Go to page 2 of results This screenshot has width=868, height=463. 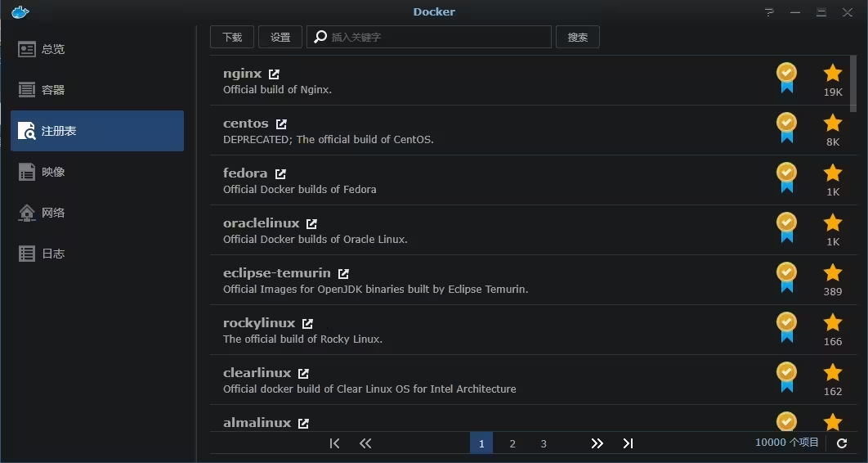coord(512,443)
